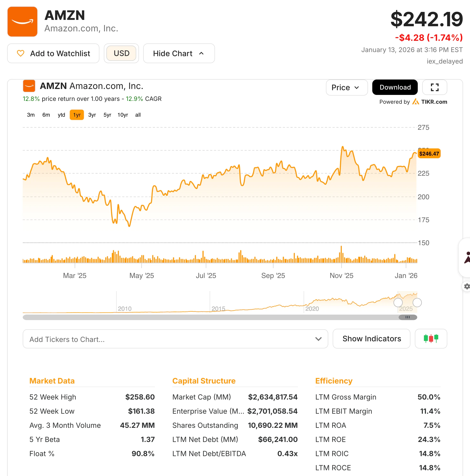Click the heart icon next to Add to Watchlist
Viewport: 470px width, 476px height.
(x=21, y=53)
